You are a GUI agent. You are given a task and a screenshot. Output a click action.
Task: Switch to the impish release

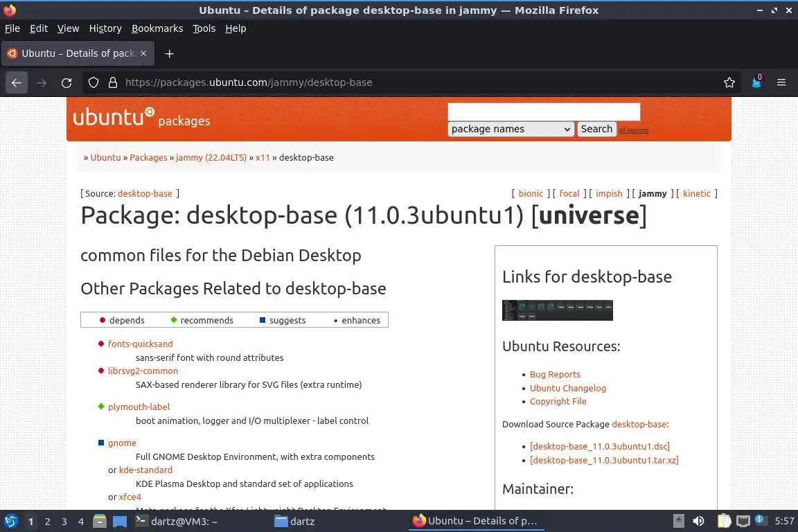[609, 193]
